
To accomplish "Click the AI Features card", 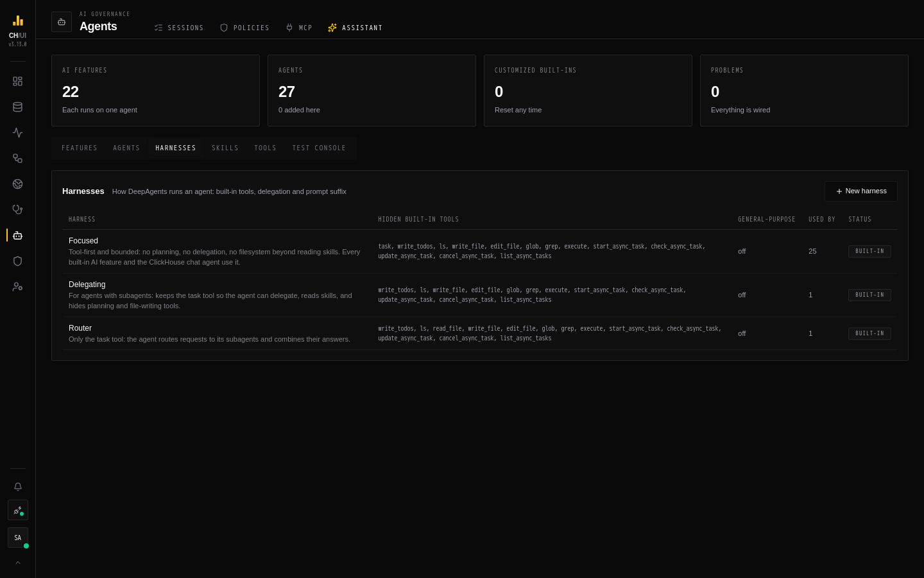I will click(155, 91).
